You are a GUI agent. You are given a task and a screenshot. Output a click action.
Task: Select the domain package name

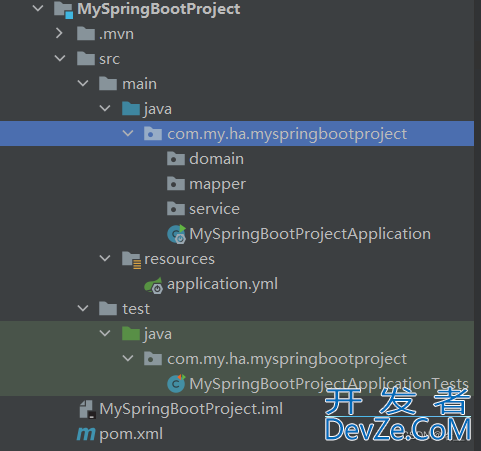(217, 159)
